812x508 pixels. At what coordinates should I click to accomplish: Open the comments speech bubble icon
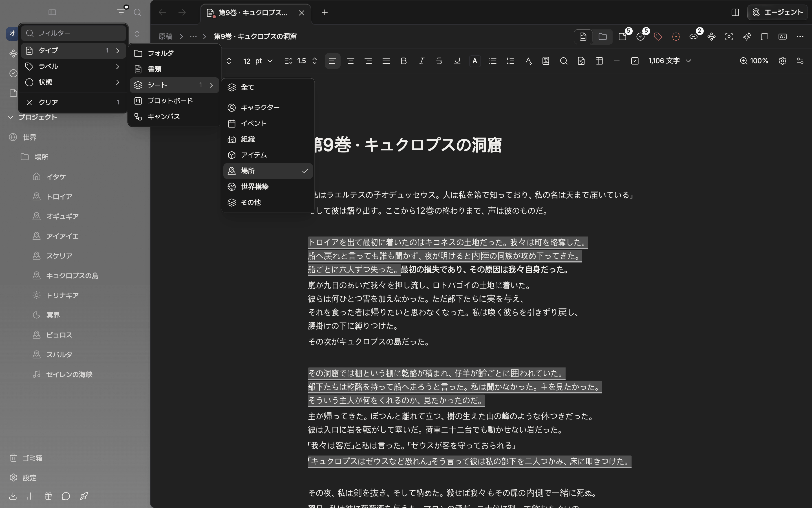(x=764, y=36)
